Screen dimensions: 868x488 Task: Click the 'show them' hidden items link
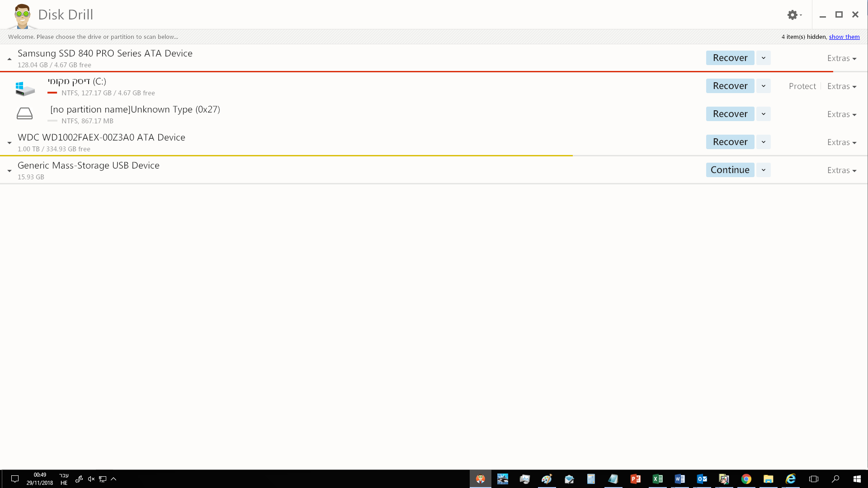pos(844,37)
